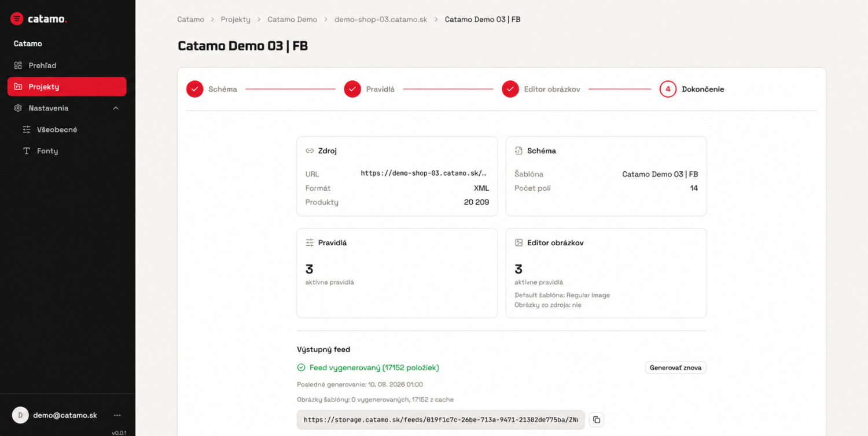This screenshot has width=868, height=436.
Task: Click the v0.0.1 version label
Action: pos(119,432)
